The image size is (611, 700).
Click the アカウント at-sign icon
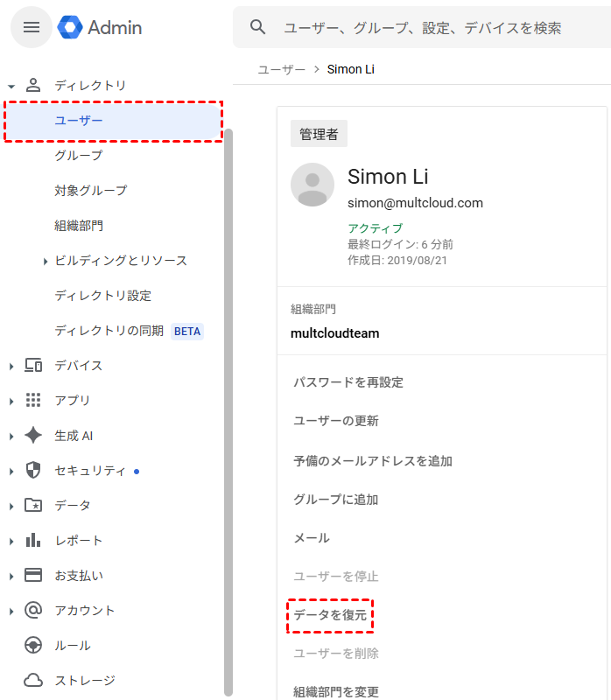click(33, 610)
